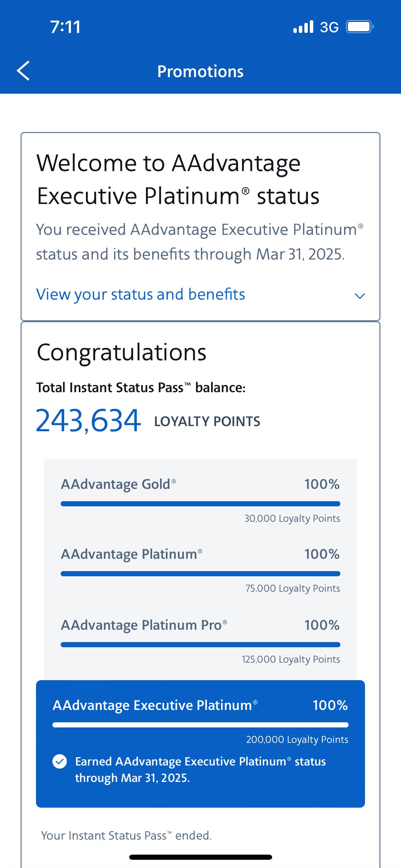Tap the cellular signal bars indicator
401x868 pixels.
coord(303,26)
